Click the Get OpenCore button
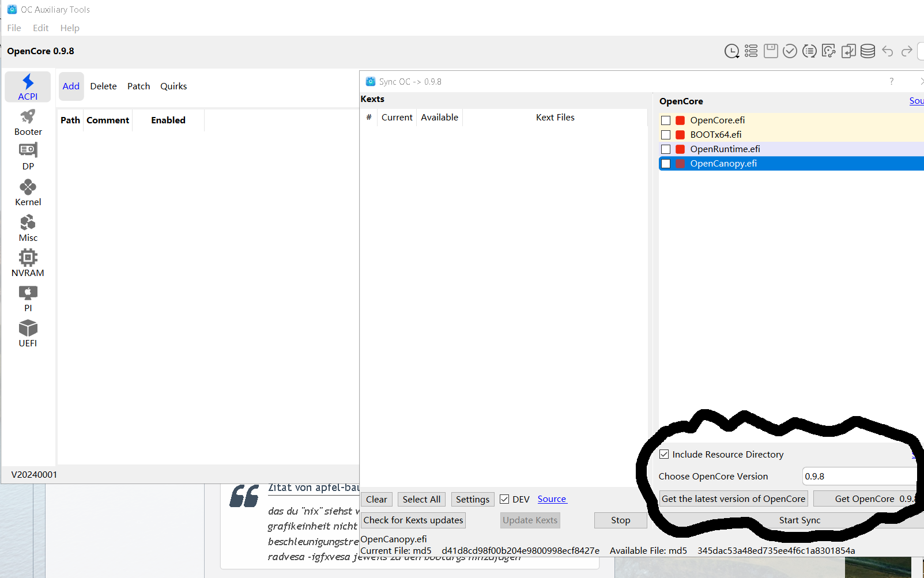Viewport: 924px width, 578px height. tap(869, 498)
